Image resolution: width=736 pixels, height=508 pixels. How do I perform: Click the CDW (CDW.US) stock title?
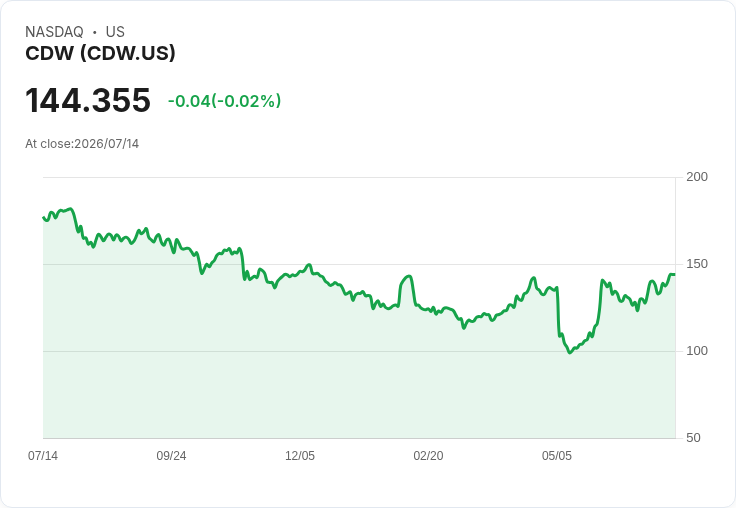pyautogui.click(x=100, y=53)
